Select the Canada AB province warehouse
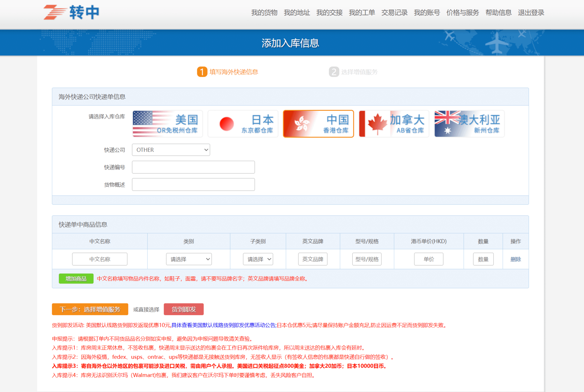 click(x=394, y=124)
